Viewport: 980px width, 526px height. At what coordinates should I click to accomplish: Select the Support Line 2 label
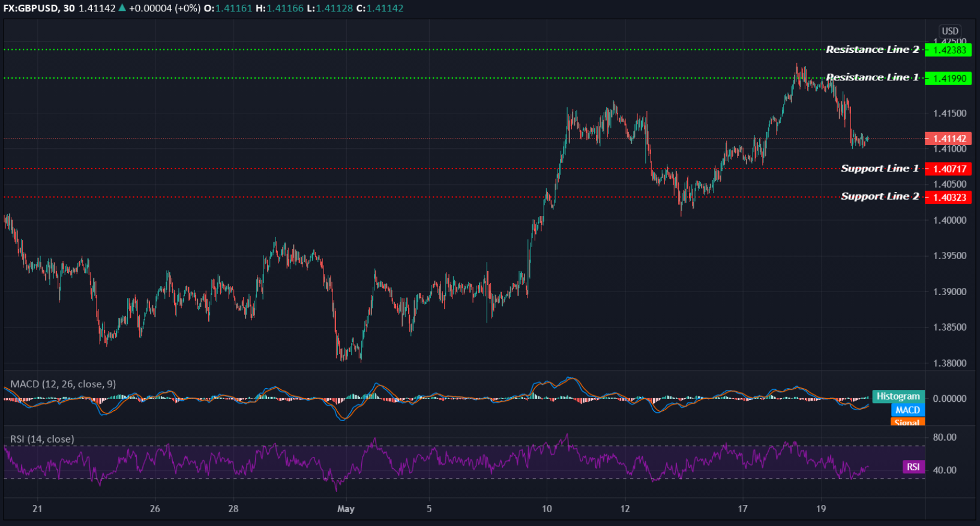(880, 197)
